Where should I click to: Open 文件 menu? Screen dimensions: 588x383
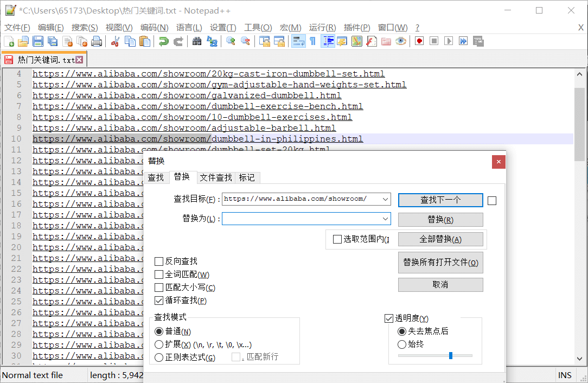[17, 28]
